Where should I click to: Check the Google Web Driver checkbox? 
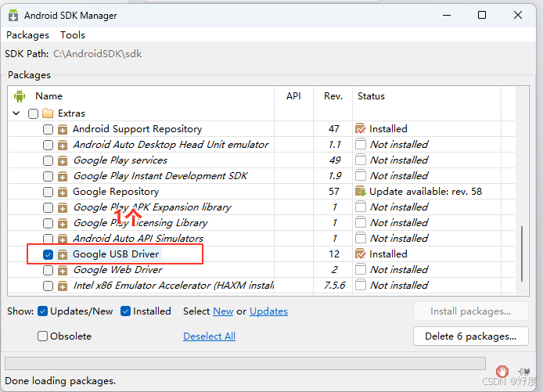(48, 270)
